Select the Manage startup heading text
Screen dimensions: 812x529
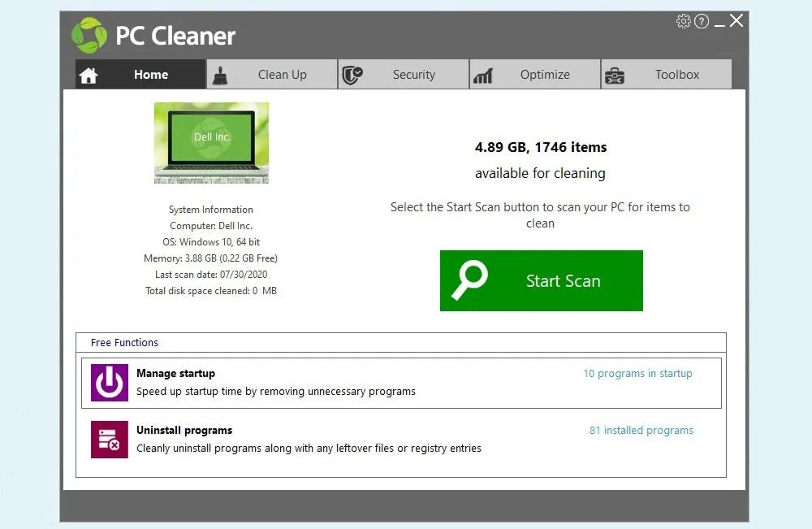coord(175,374)
